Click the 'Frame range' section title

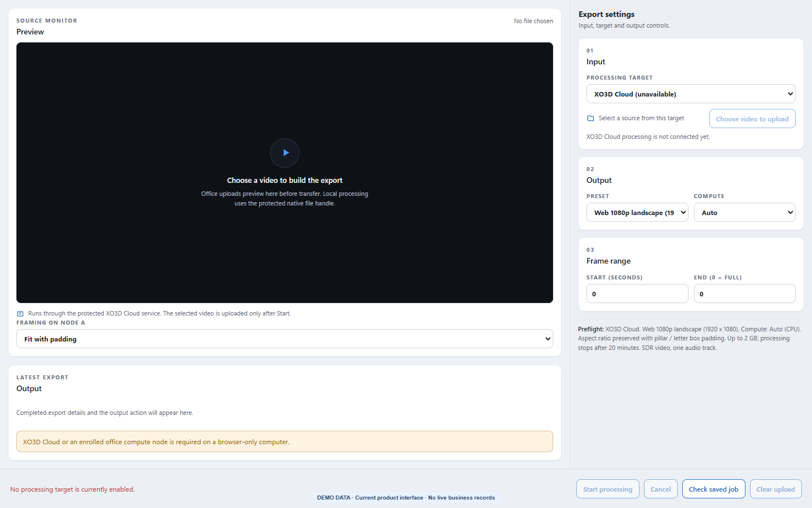click(608, 261)
